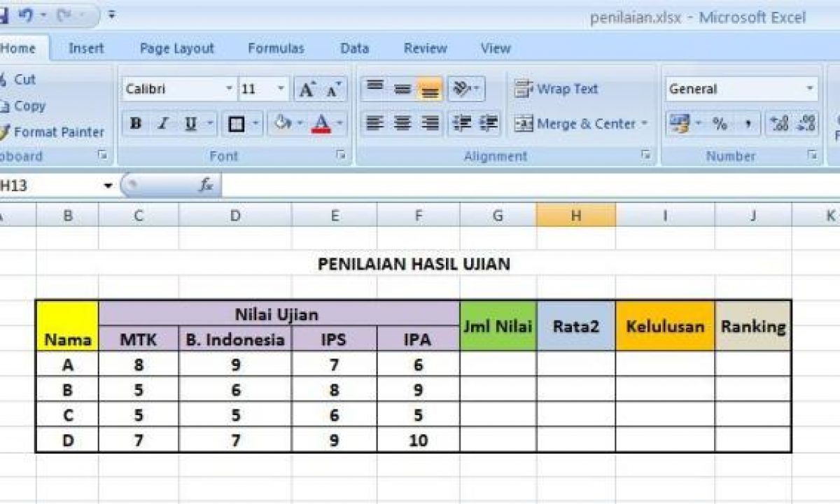Open the Formulas tab
This screenshot has width=840, height=504.
[x=276, y=48]
